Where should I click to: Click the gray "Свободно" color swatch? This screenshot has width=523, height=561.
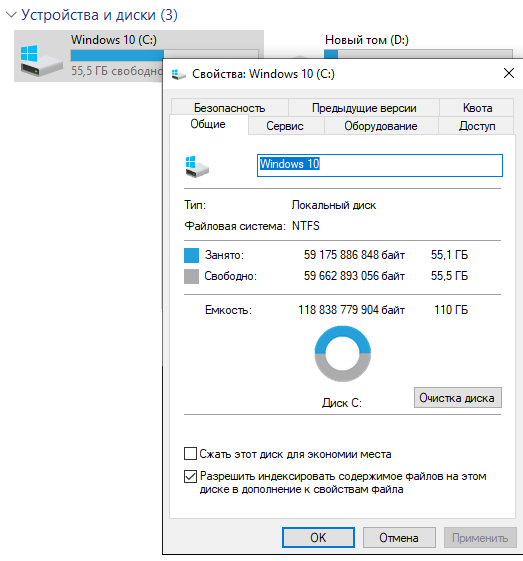click(x=191, y=277)
